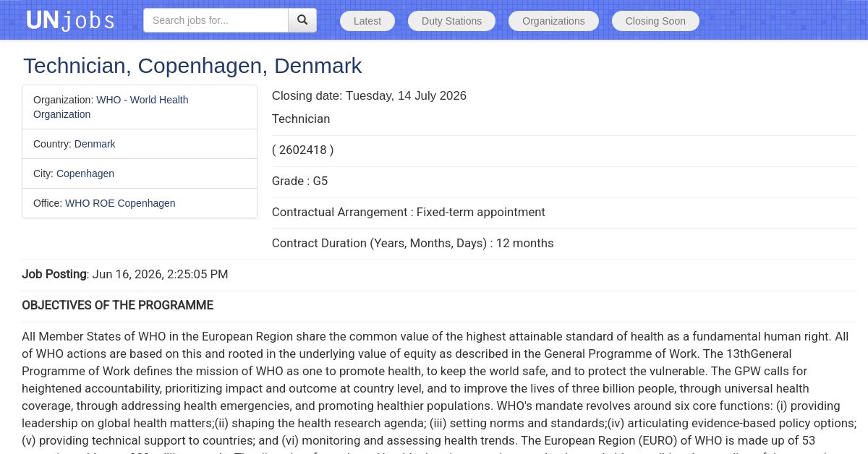Click the Closing date line

click(369, 95)
